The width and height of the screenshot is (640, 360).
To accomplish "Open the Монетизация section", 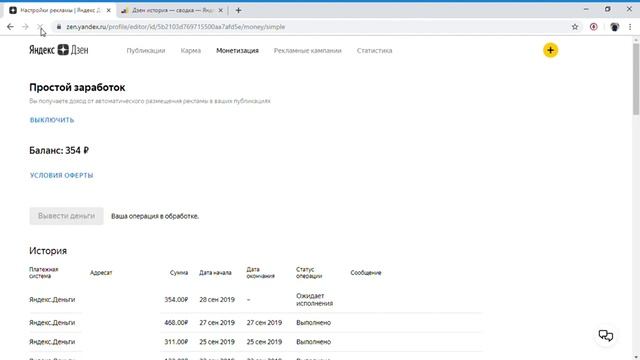I will coord(237,51).
